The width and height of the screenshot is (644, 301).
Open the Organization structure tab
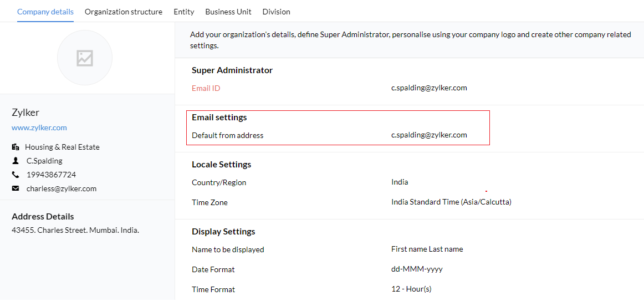[x=124, y=12]
